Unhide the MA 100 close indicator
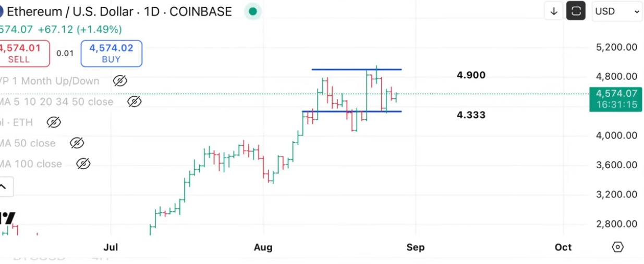 83,164
